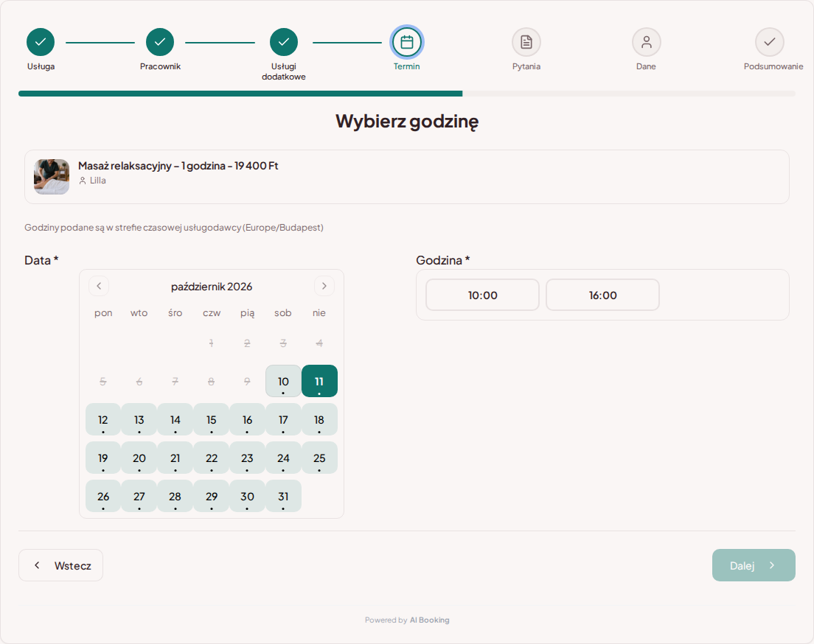The image size is (814, 644).
Task: Pick day 23 in the calendar
Action: click(x=247, y=458)
